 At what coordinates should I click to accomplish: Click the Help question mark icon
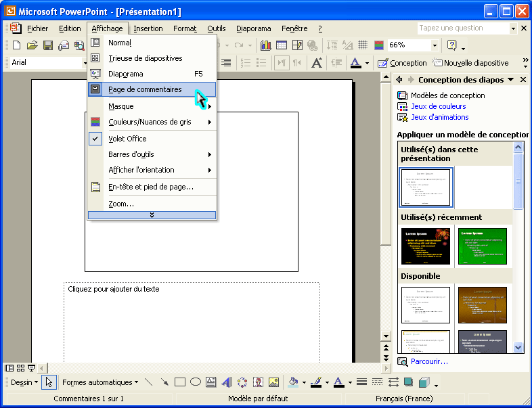[452, 45]
